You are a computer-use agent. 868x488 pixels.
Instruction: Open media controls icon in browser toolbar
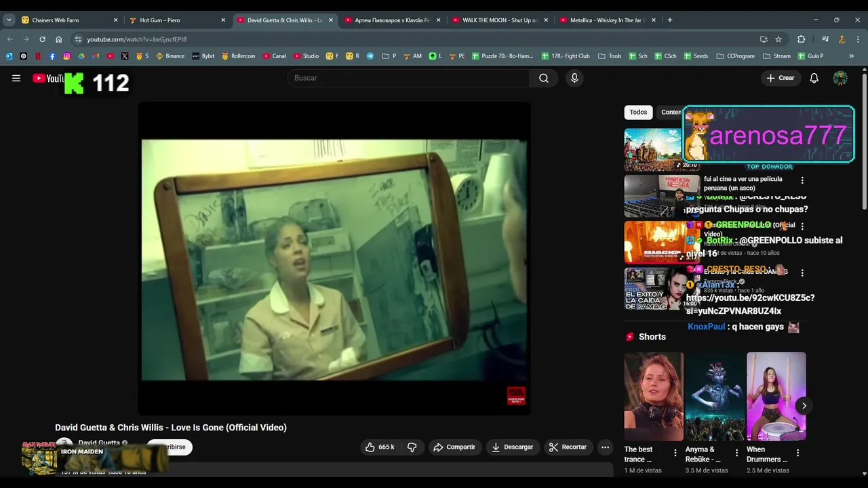pyautogui.click(x=825, y=39)
